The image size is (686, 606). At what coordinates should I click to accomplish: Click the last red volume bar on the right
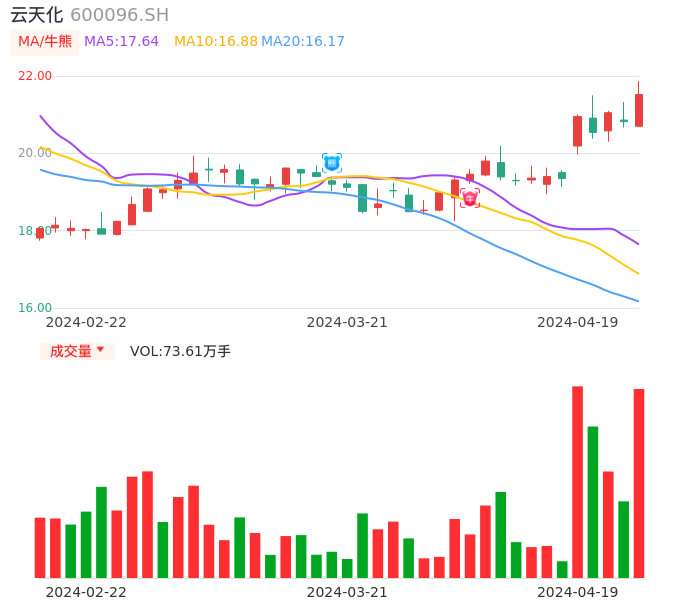click(639, 483)
